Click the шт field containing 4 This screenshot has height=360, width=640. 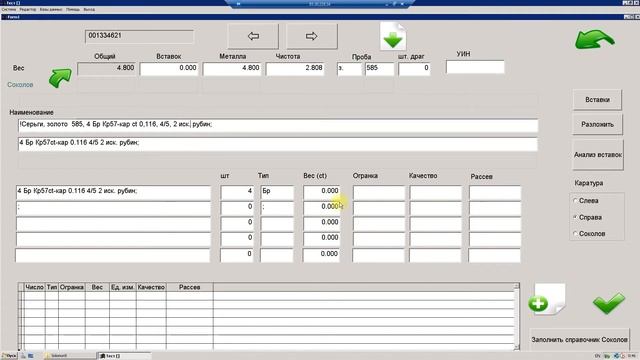pyautogui.click(x=237, y=192)
